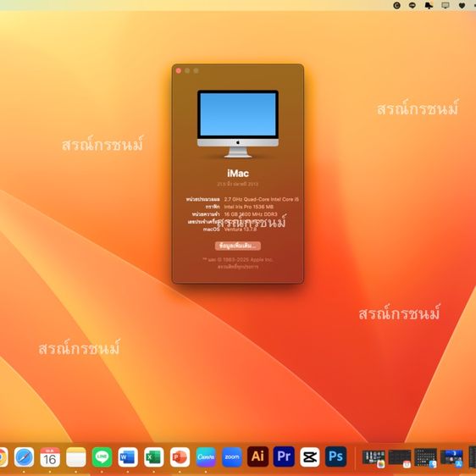
Task: Minimize the About This Mac window
Action: pyautogui.click(x=187, y=71)
